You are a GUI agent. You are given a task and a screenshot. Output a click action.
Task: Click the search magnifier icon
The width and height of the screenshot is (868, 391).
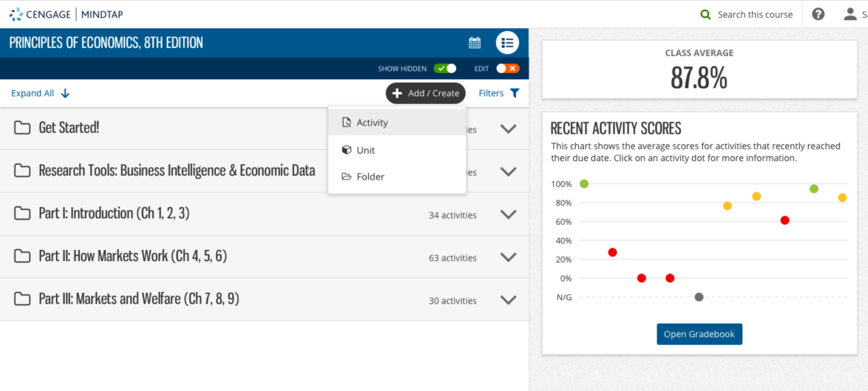(x=705, y=15)
